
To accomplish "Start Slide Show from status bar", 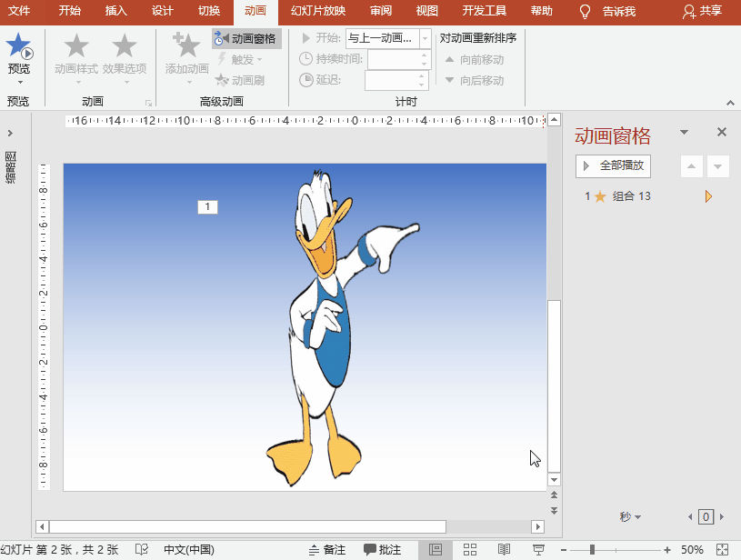I will [x=538, y=550].
